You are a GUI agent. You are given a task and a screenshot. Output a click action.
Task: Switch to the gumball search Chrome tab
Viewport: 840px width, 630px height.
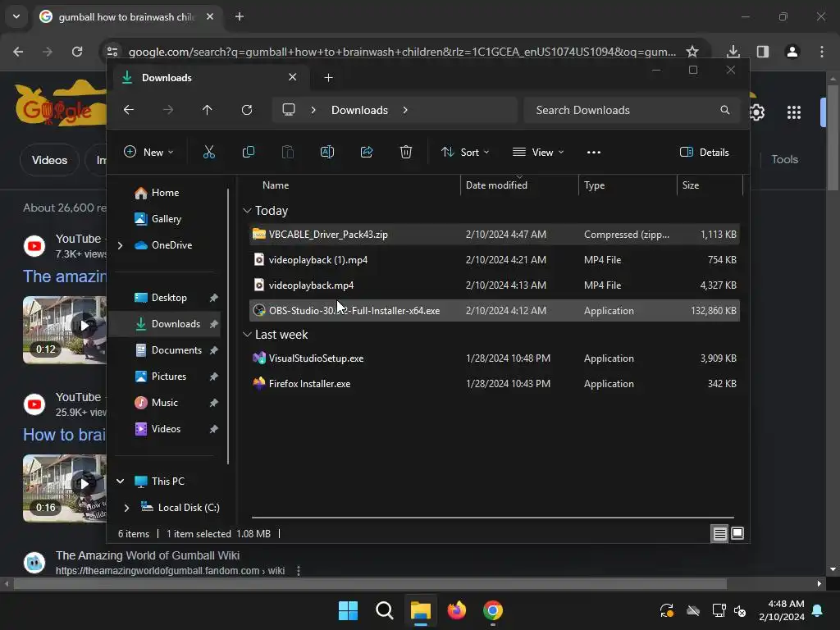(126, 16)
